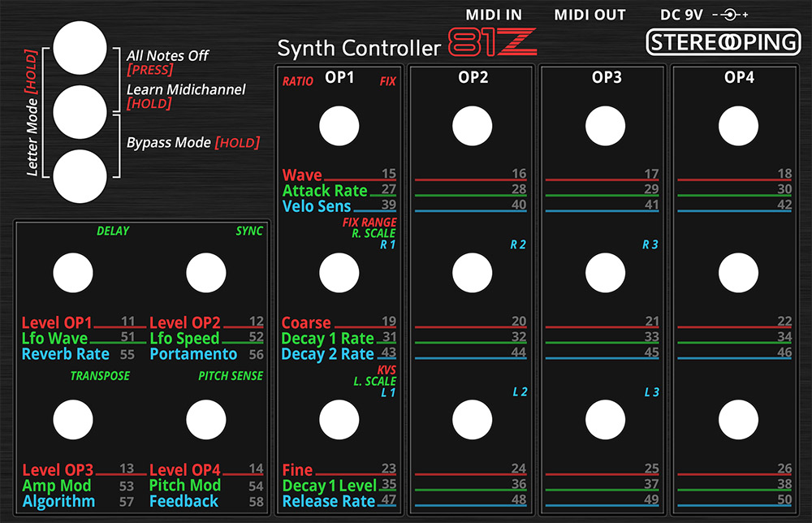Click the Reverb Rate label
Screen dimensions: 812x523
pyautogui.click(x=65, y=354)
